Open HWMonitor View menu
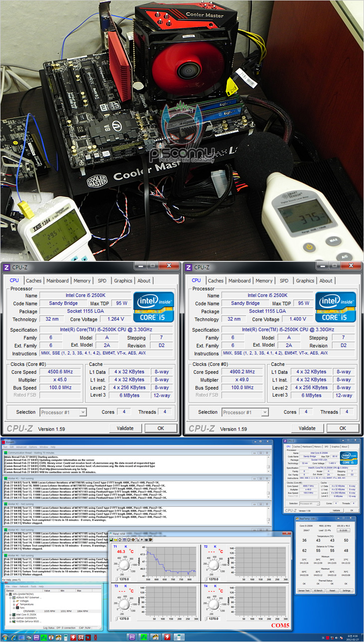The image size is (364, 642). point(14,587)
